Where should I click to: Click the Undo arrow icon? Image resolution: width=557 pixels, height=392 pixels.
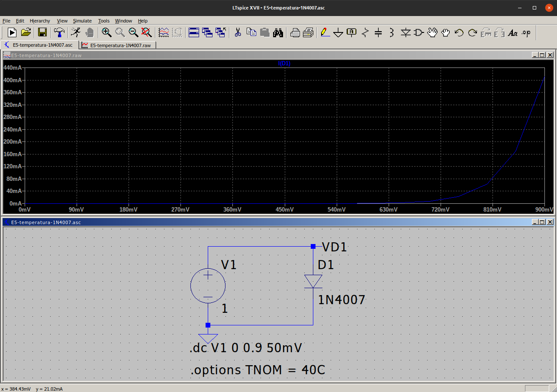[x=459, y=32]
